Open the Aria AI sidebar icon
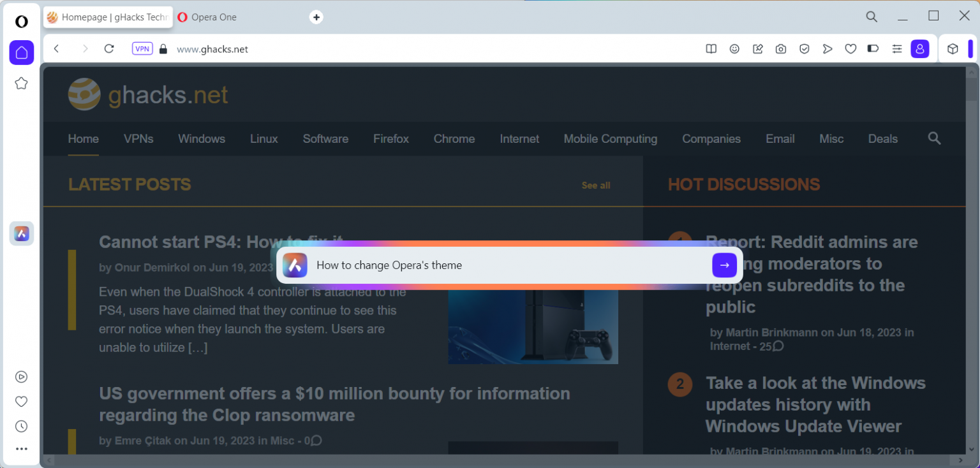The width and height of the screenshot is (980, 468). pos(22,233)
